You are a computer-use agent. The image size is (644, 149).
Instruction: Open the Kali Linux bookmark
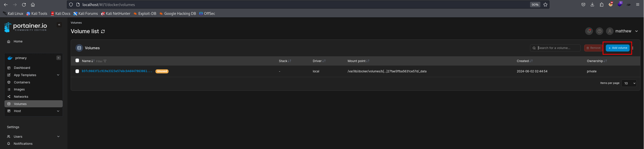(x=13, y=14)
